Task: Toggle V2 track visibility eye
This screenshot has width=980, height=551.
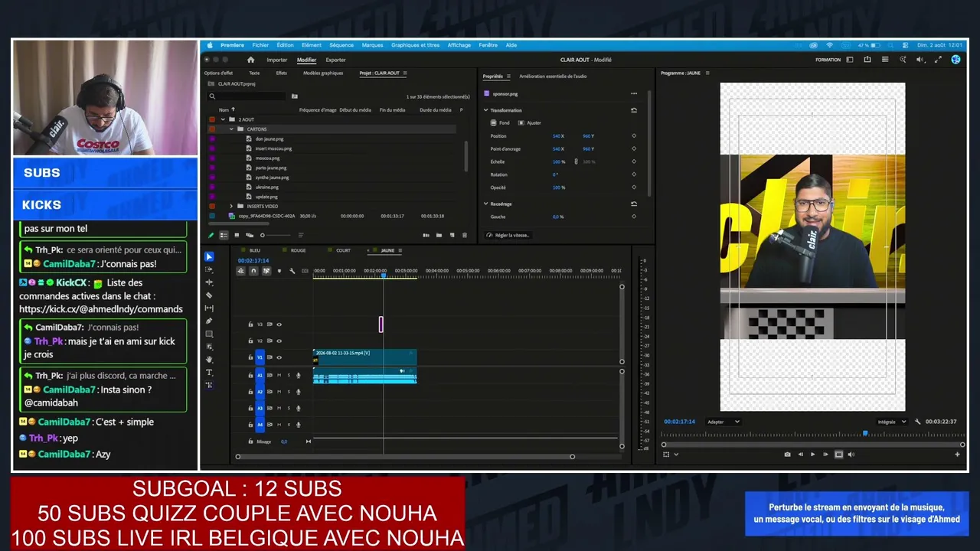Action: (279, 341)
